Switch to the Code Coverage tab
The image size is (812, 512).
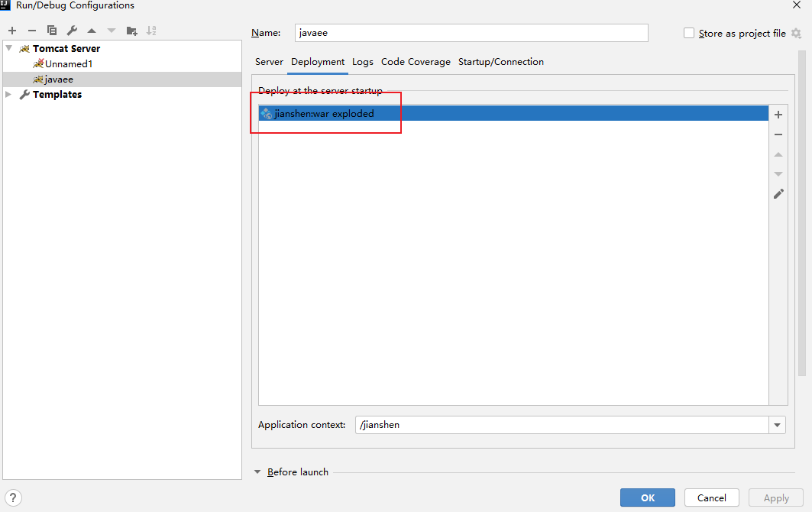click(x=416, y=62)
